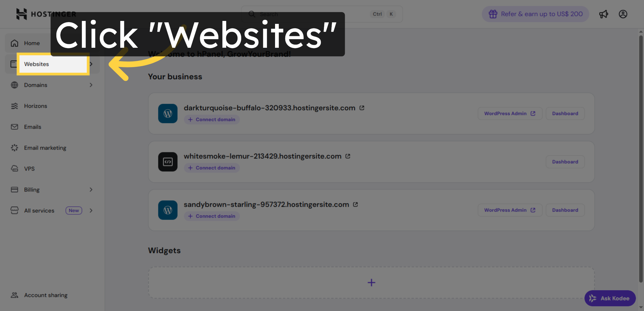Screen dimensions: 644x311
Task: Open WordPress Admin for darkturquoise-buffalo site
Action: coord(510,113)
